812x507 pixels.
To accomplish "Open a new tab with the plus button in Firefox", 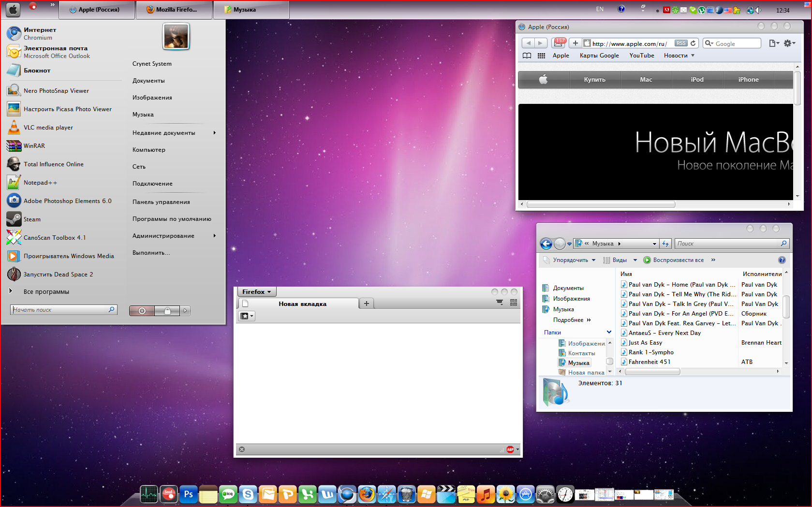I will [x=367, y=304].
